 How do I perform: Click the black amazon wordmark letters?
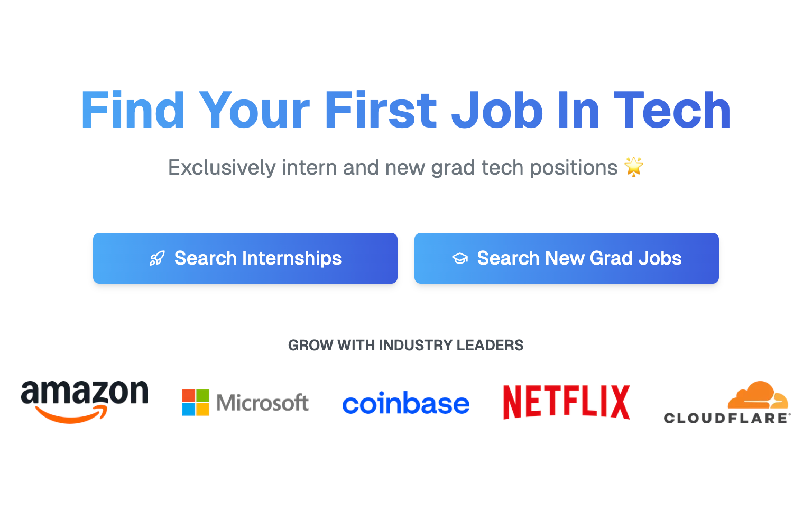[85, 393]
